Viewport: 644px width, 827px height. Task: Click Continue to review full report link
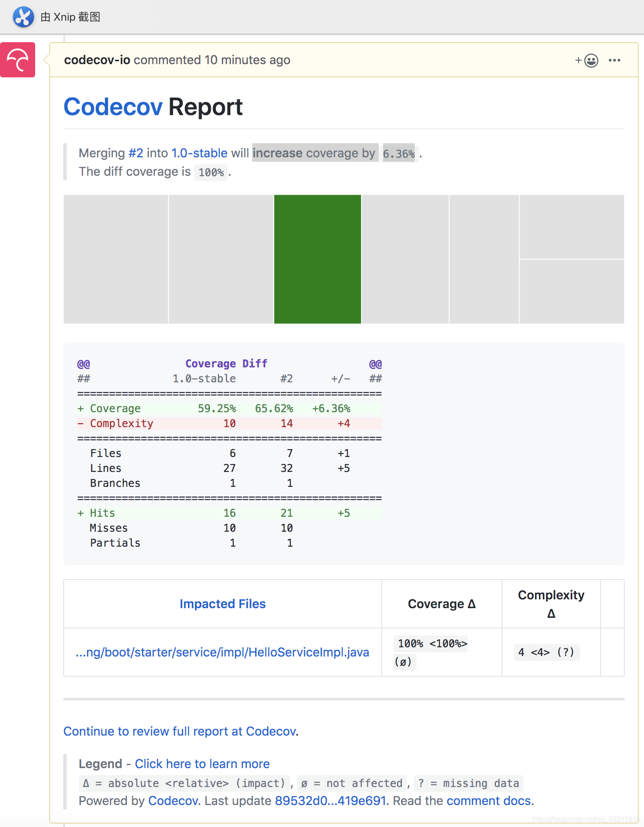180,731
